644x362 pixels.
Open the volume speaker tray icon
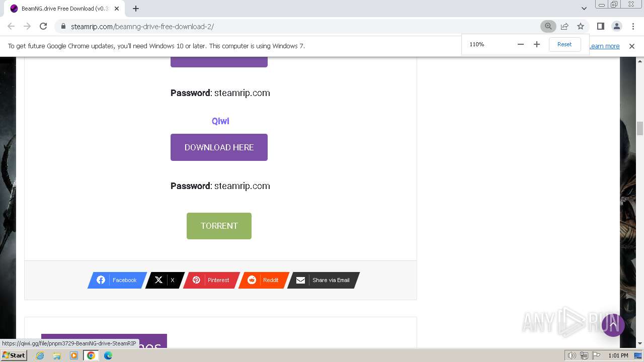(x=572, y=355)
